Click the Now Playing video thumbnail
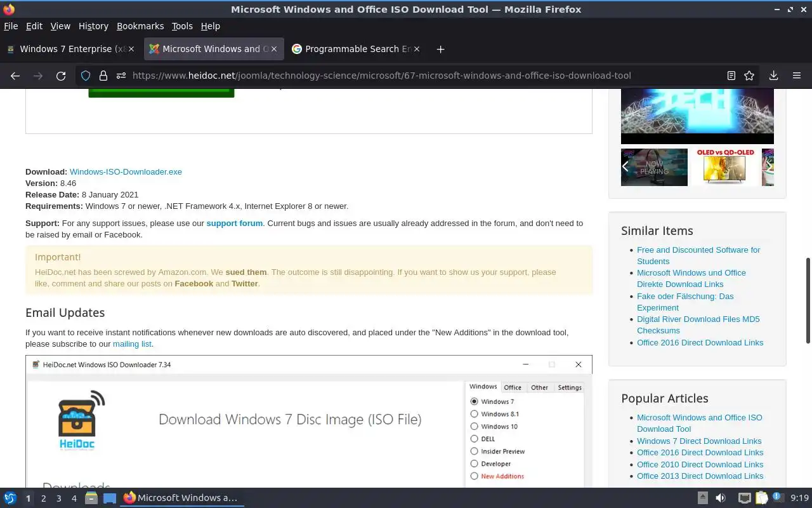 (654, 167)
